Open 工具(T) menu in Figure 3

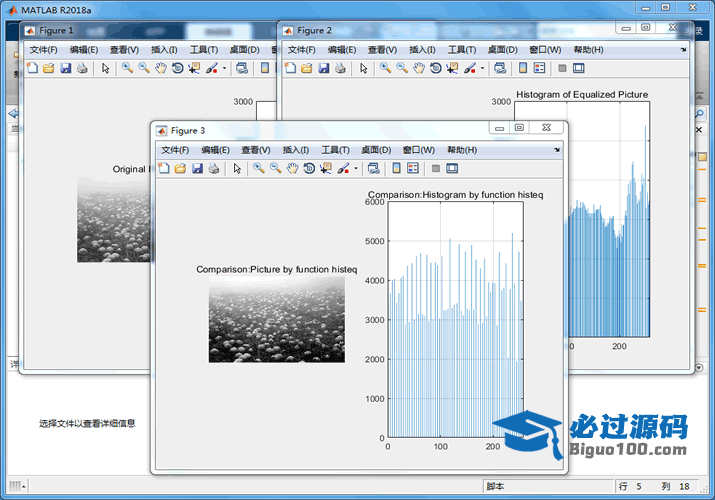(336, 150)
